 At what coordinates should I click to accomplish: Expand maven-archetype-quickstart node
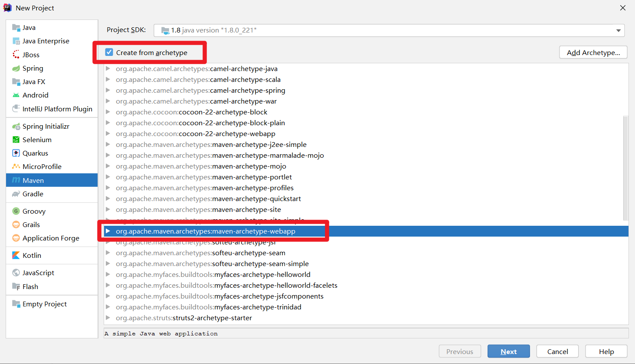pos(108,198)
